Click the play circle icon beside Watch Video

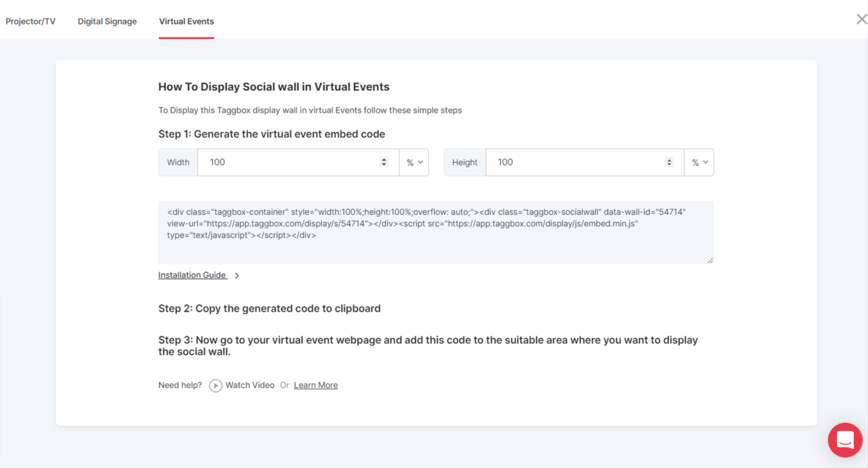[216, 386]
